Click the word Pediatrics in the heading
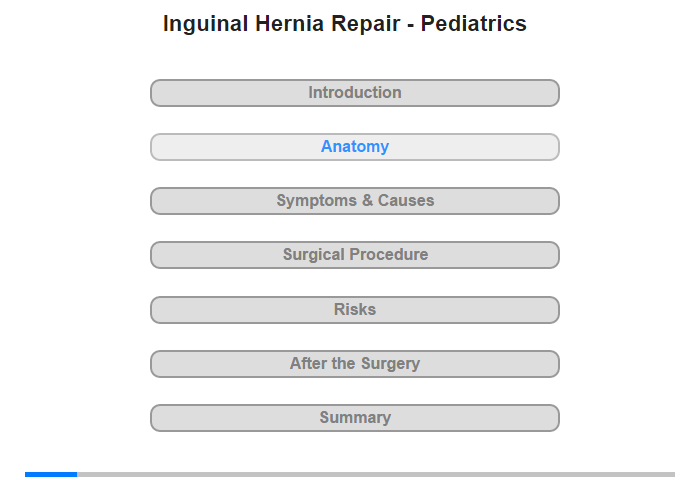 (x=474, y=24)
